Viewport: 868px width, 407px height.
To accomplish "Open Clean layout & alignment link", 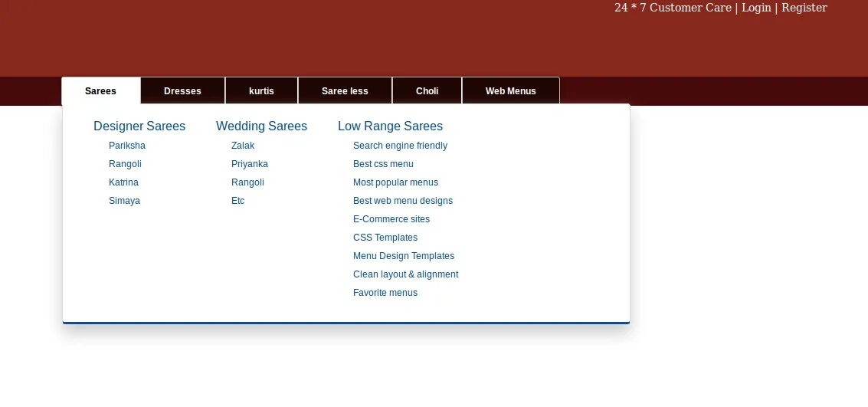I will pos(406,274).
